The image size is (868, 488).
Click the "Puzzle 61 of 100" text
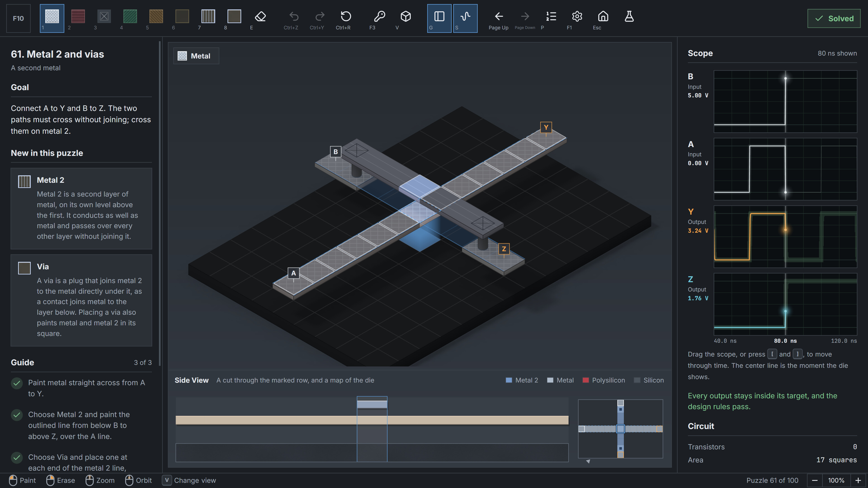click(x=772, y=480)
